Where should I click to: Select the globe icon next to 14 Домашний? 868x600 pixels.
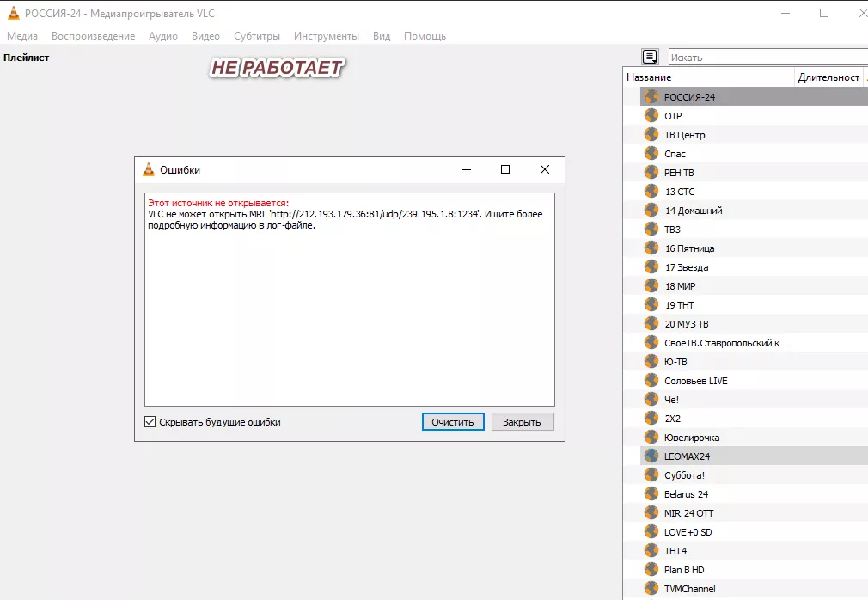click(x=651, y=210)
